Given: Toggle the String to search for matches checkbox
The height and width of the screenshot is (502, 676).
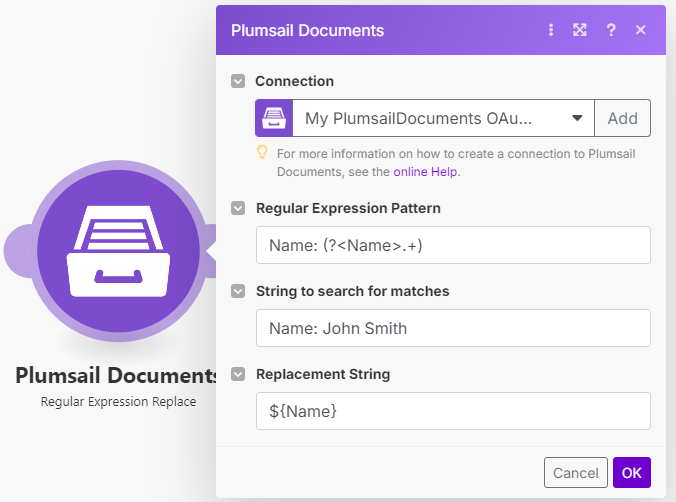Looking at the screenshot, I should click(238, 291).
